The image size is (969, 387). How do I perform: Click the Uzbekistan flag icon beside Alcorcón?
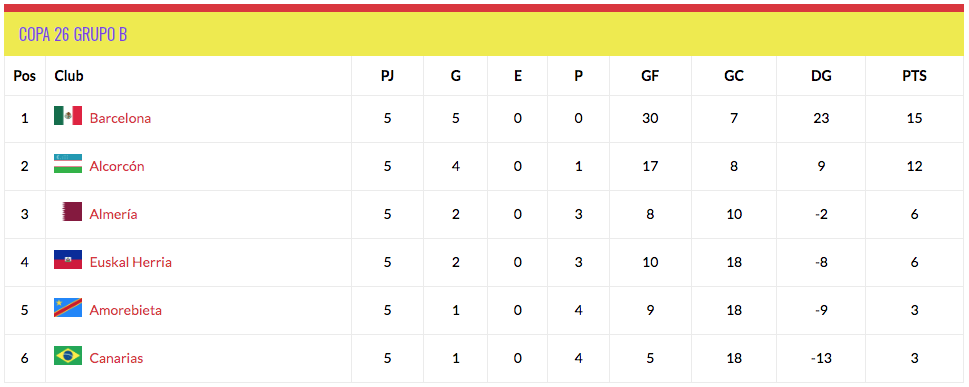(68, 164)
